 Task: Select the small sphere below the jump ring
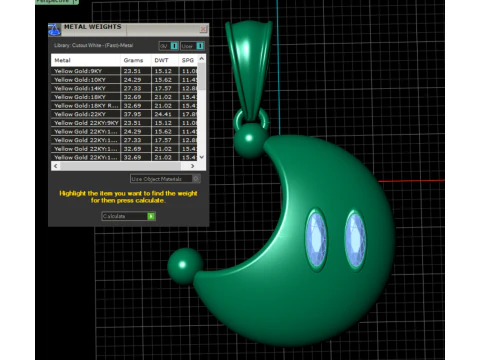coord(250,140)
